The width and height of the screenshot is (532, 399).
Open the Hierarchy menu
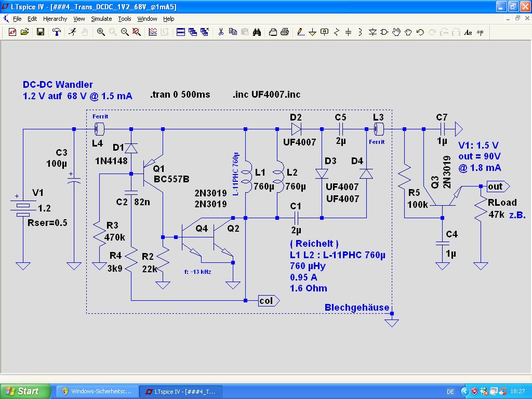point(55,19)
